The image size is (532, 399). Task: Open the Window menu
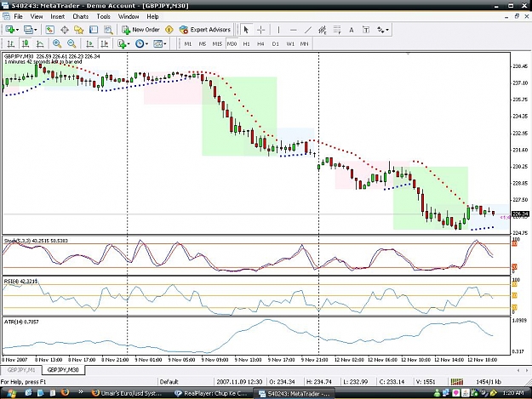(129, 16)
